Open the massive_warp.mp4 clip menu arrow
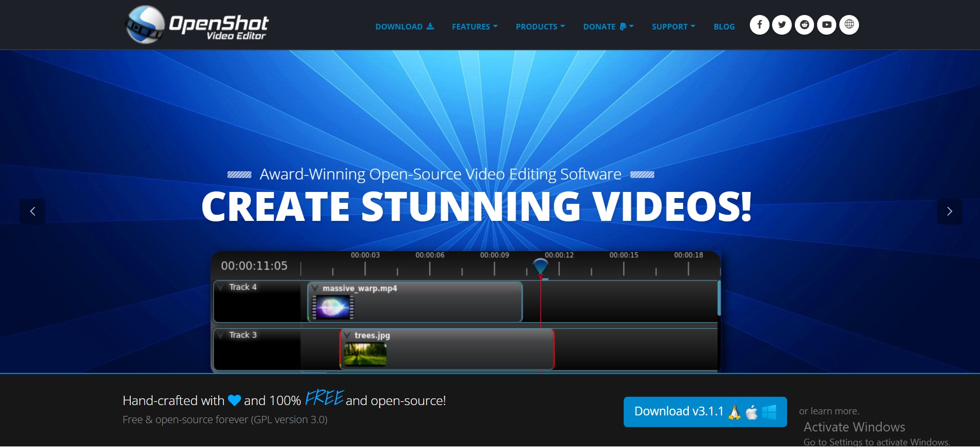Image resolution: width=980 pixels, height=448 pixels. click(x=315, y=288)
